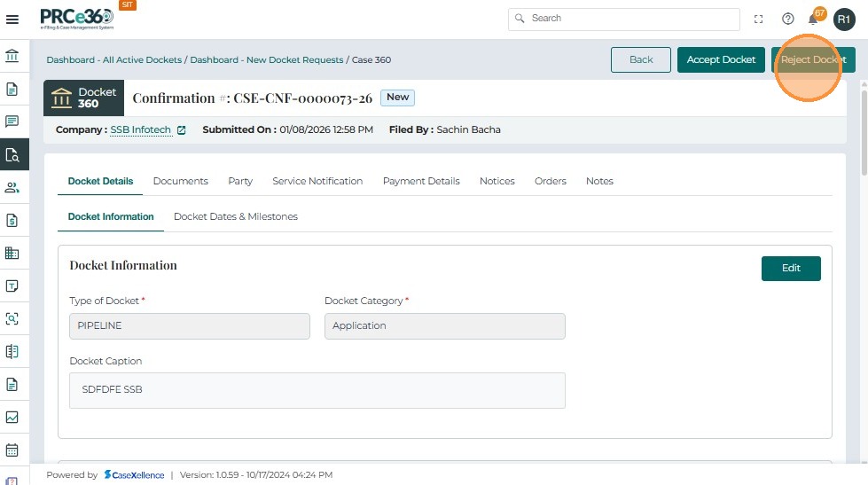868x485 pixels.
Task: Open the people icon in sidebar
Action: (x=12, y=187)
